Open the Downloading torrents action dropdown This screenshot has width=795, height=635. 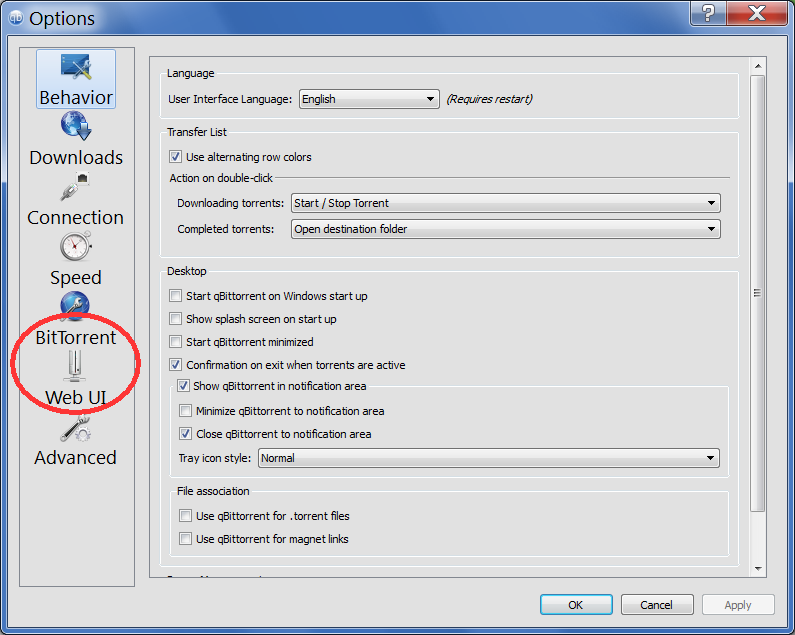[505, 203]
